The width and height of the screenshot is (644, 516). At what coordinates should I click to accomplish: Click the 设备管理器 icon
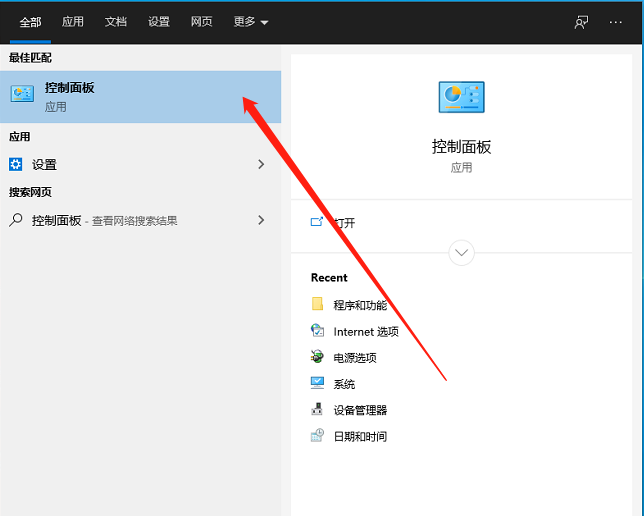[x=317, y=409]
